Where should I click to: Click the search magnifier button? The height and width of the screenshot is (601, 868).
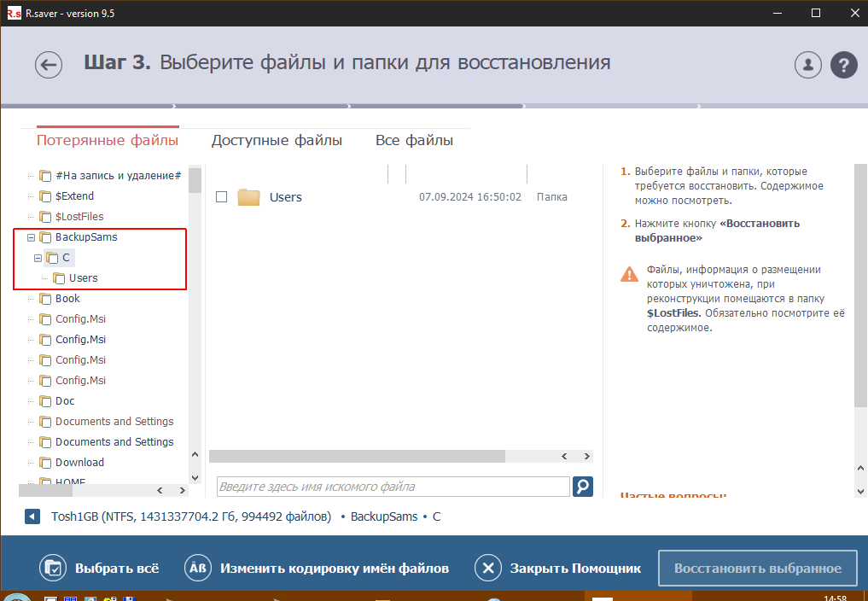point(582,487)
